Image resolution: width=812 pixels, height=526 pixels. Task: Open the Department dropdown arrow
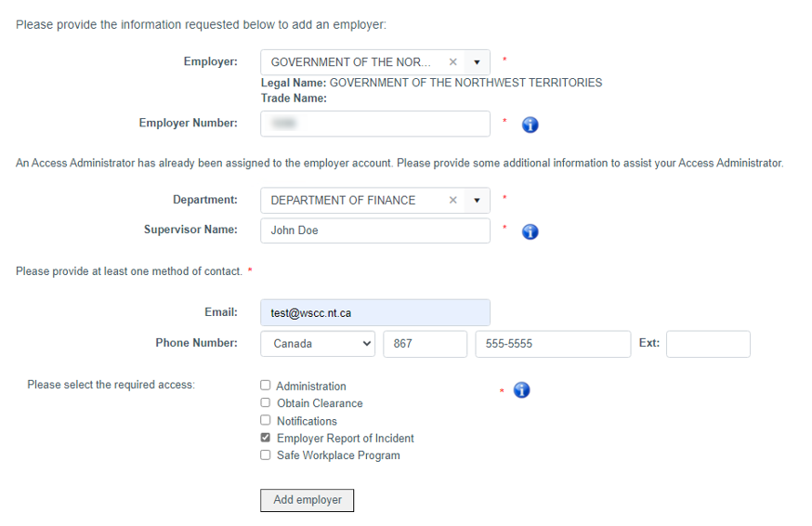point(477,200)
